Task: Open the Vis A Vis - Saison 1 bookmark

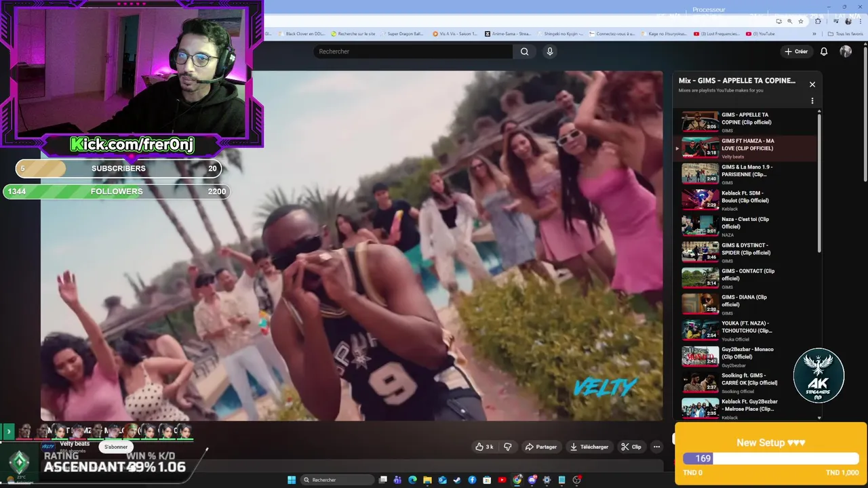Action: (x=455, y=34)
